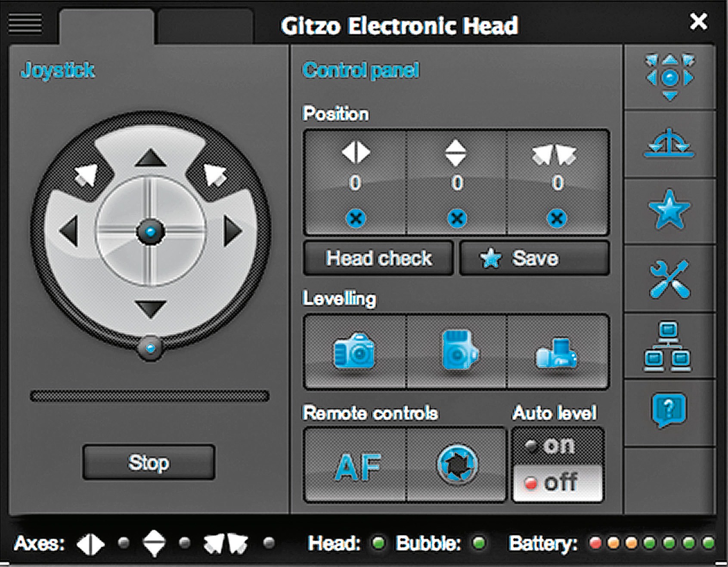Save the current position
The height and width of the screenshot is (567, 728).
click(x=534, y=258)
